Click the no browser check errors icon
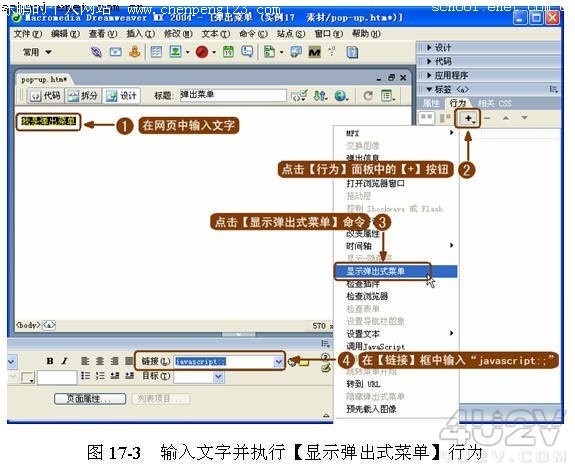 click(299, 96)
